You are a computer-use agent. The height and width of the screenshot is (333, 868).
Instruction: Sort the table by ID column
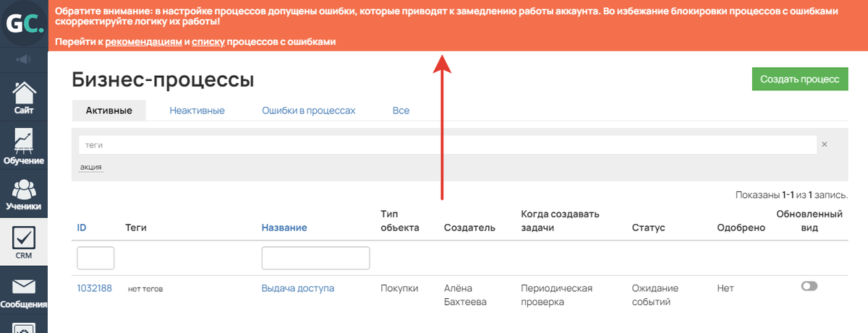82,228
